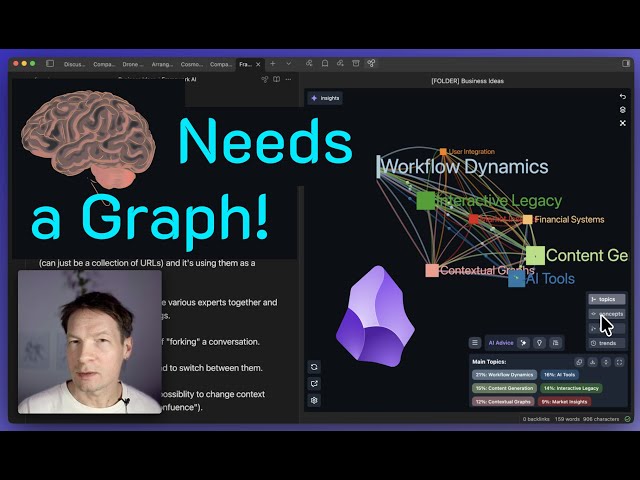The height and width of the screenshot is (480, 640).
Task: Click the archive box icon in toolbar
Action: coord(356,63)
